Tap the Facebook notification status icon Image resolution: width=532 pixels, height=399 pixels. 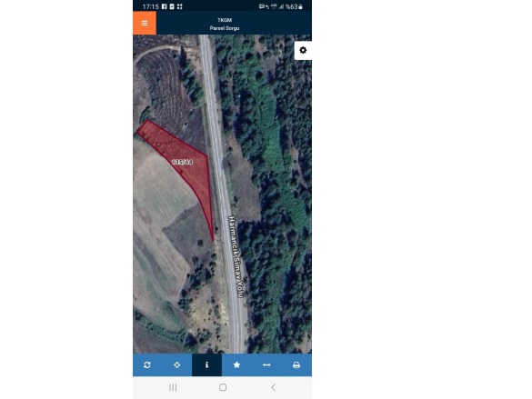[x=165, y=6]
